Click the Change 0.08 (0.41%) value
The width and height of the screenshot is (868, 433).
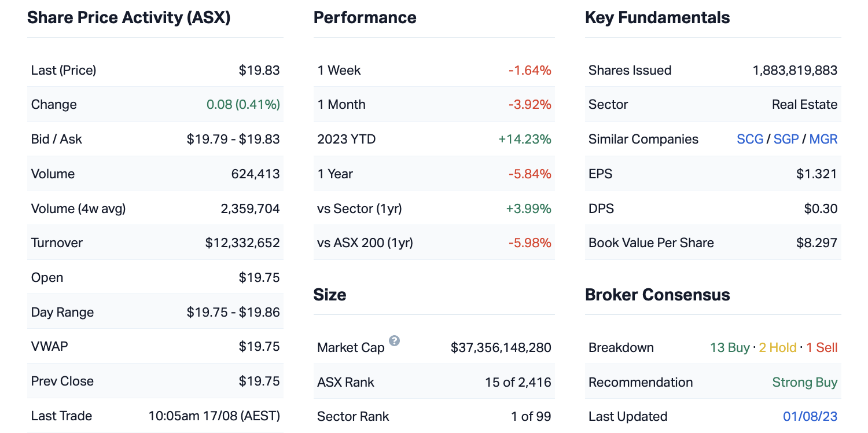[243, 104]
